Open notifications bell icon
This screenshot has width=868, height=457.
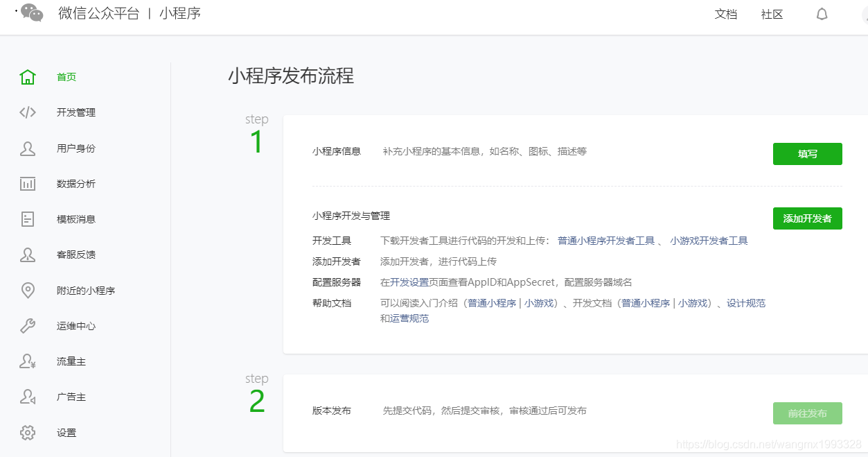[822, 14]
